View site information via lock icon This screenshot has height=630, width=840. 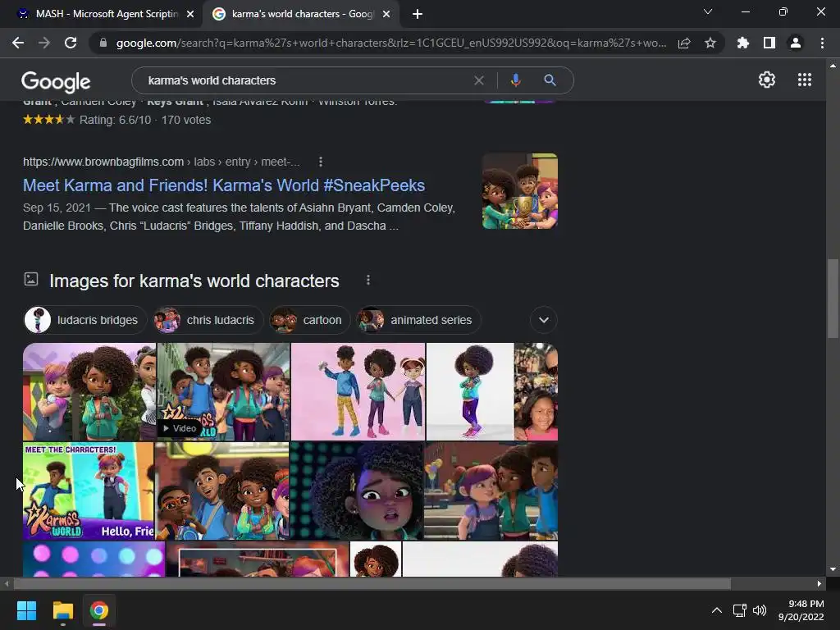(x=103, y=43)
